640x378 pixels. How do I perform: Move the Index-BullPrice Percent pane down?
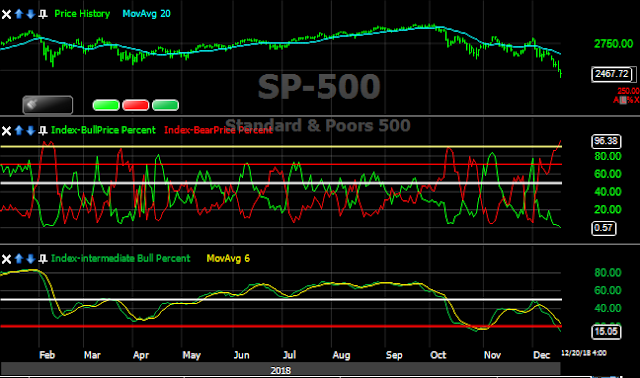click(x=31, y=130)
